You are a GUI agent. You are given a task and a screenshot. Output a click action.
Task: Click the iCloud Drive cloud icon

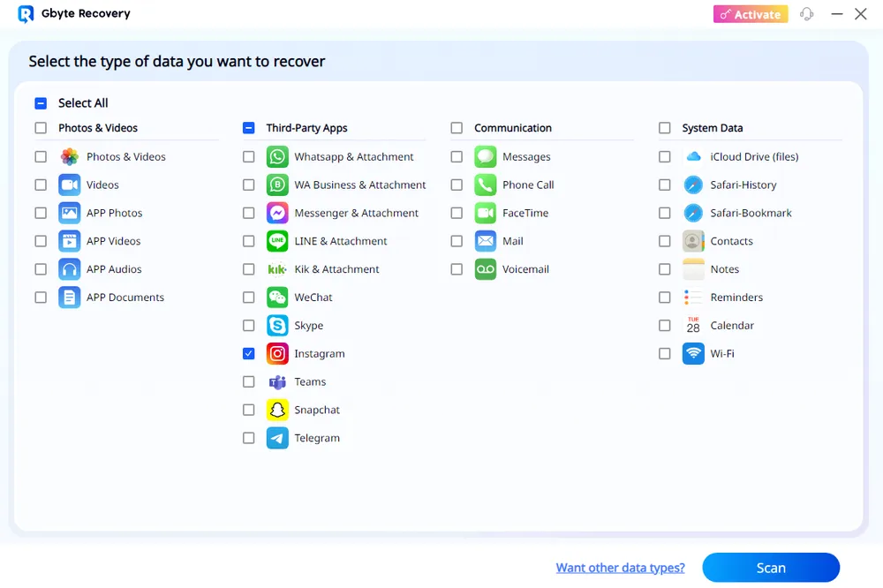693,156
